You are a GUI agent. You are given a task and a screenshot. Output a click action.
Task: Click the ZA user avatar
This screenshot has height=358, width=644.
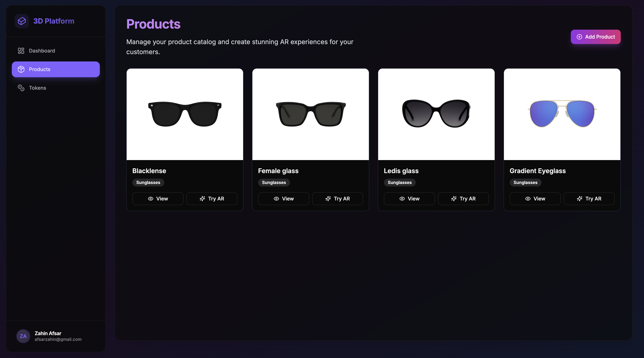(x=23, y=336)
